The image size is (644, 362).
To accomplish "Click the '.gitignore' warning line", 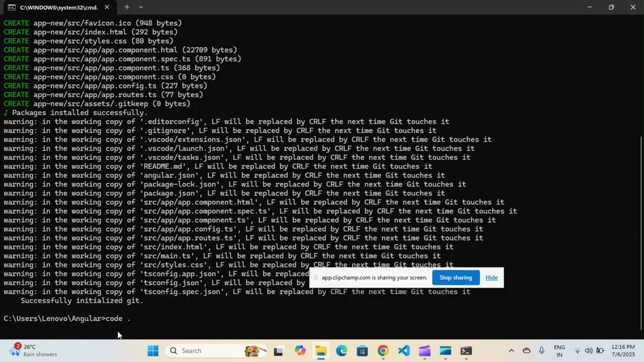I will tap(220, 131).
